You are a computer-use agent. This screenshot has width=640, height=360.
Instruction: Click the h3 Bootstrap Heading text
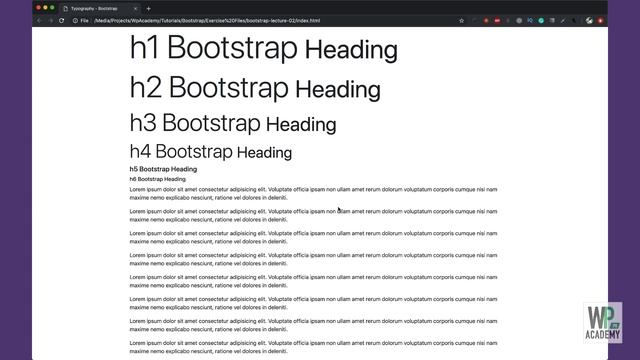click(233, 123)
